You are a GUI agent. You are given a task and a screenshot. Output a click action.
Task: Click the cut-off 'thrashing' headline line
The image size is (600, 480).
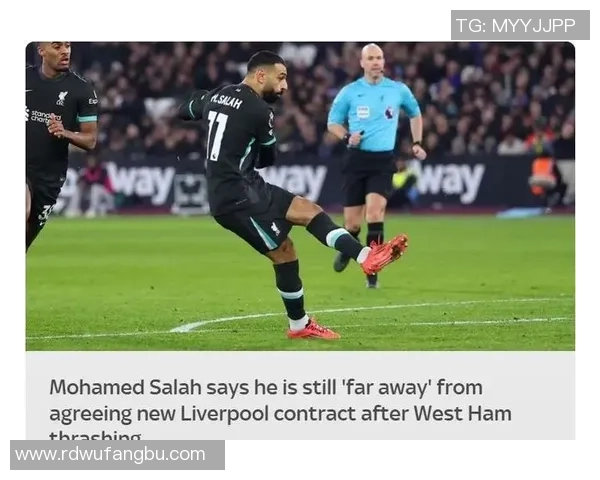click(95, 435)
